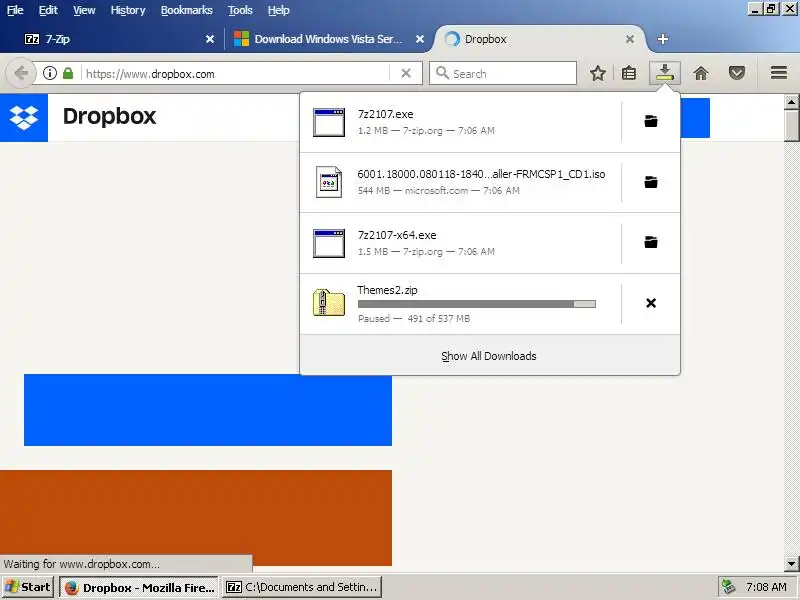Open the History menu
This screenshot has width=800, height=600.
128,10
